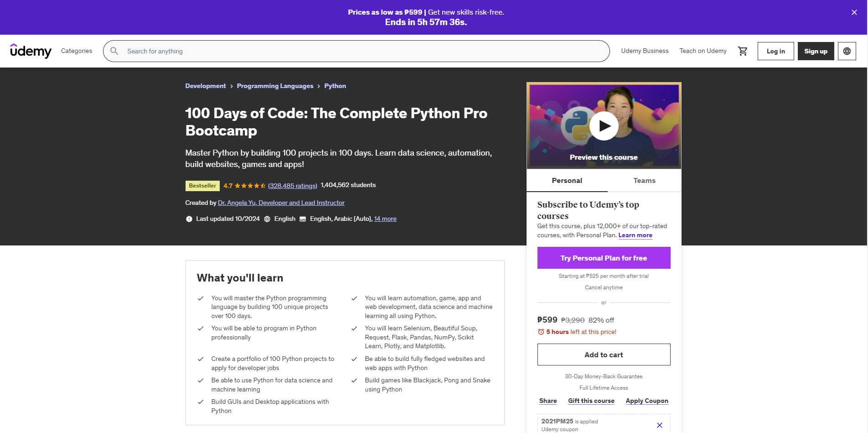
Task: Click the search magnifier icon
Action: 114,51
